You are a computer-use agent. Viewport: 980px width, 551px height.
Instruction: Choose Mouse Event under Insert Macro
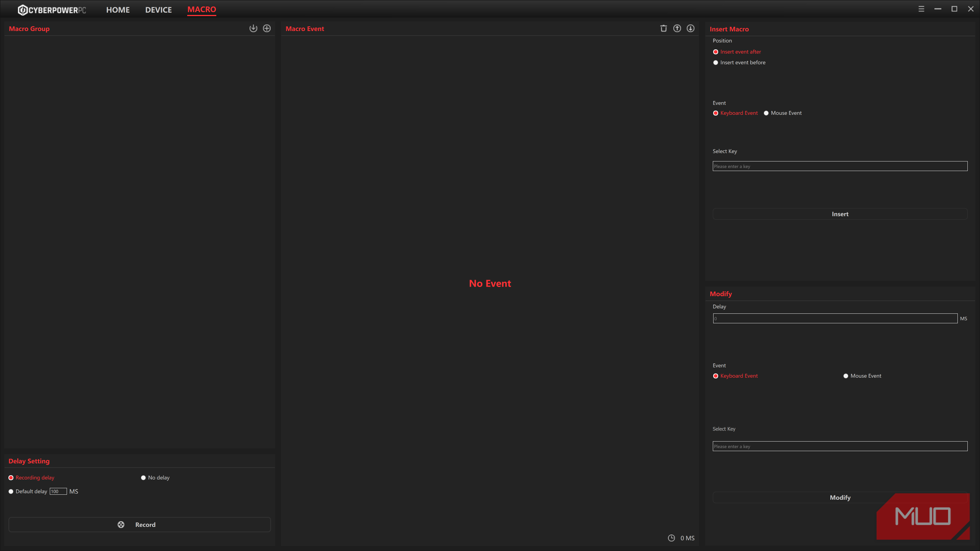point(766,113)
